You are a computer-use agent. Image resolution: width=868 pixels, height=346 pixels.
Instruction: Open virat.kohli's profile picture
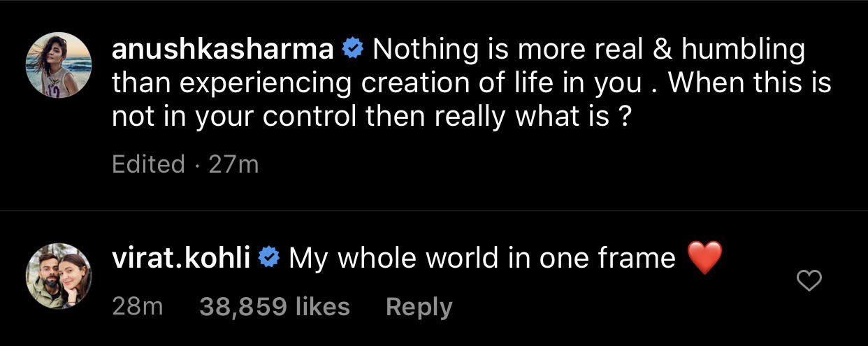59,276
